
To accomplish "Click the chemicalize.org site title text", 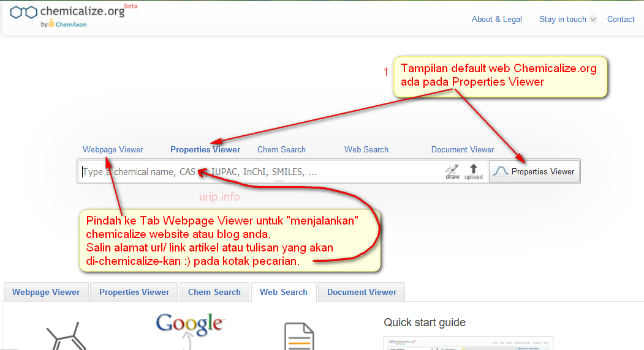I will tap(82, 11).
